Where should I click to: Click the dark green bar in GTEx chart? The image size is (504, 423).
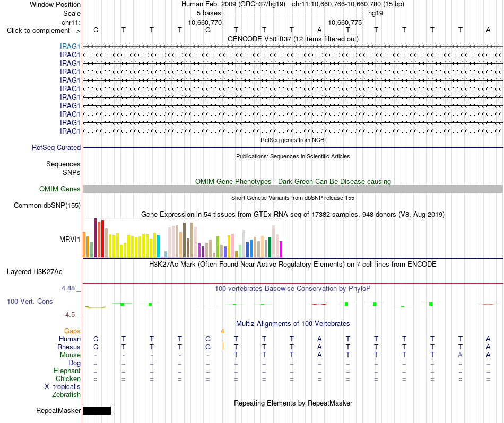point(270,248)
